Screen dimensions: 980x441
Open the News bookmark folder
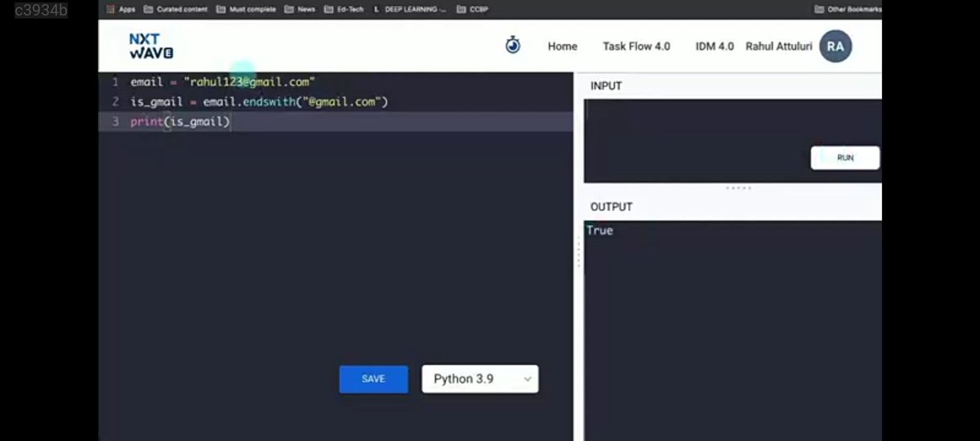300,10
